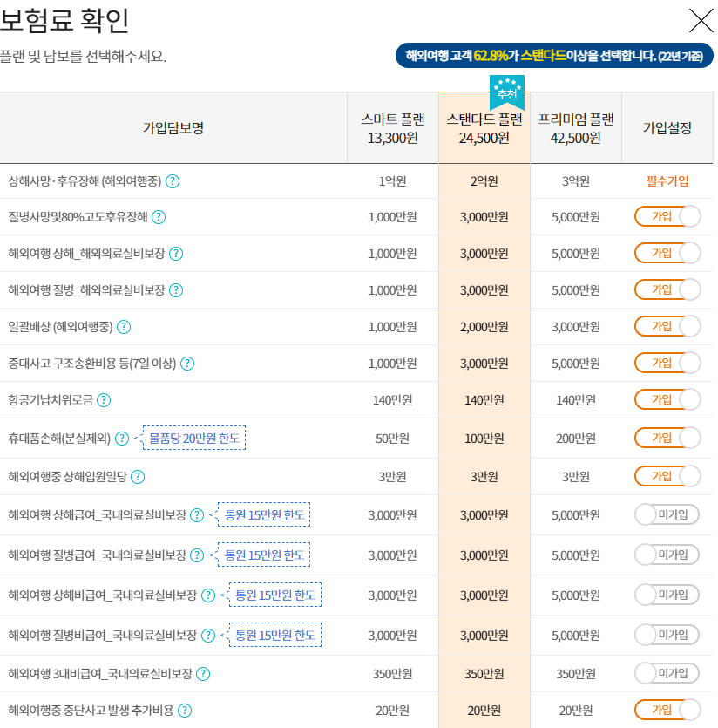The height and width of the screenshot is (728, 718).
Task: Open help icon for 휴대품손해(분실제외)
Action: 122,439
